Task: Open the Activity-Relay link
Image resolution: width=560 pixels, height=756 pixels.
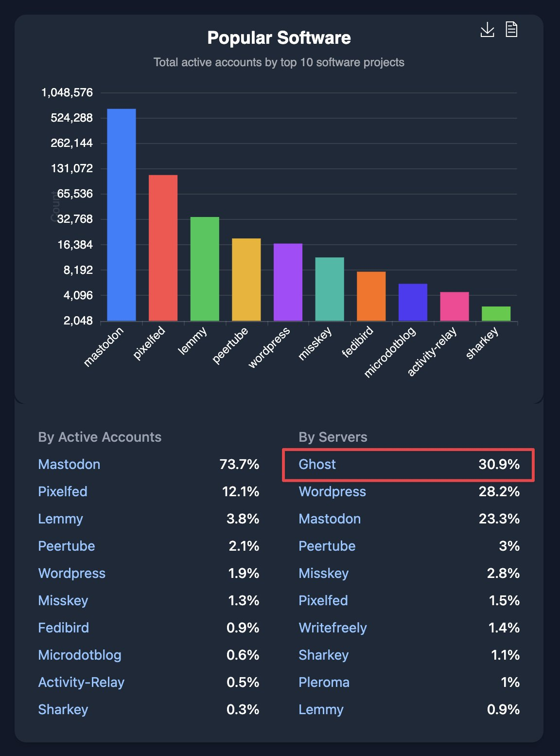Action: point(81,683)
